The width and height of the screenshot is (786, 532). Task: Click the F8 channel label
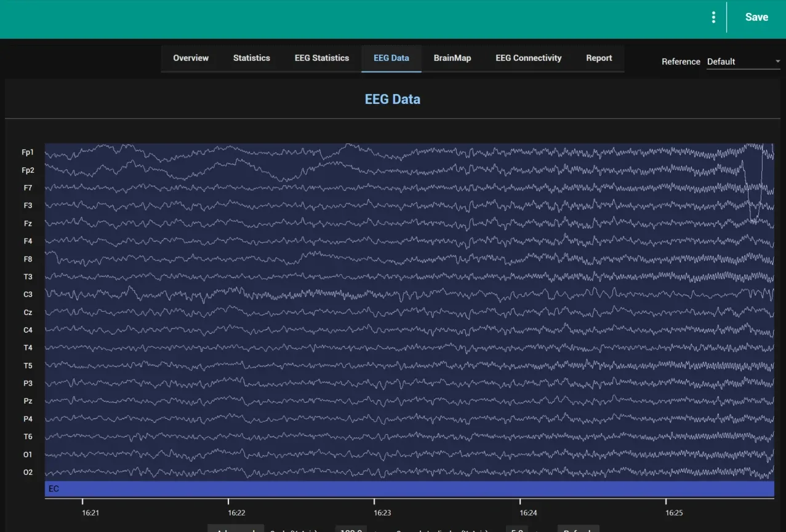28,259
